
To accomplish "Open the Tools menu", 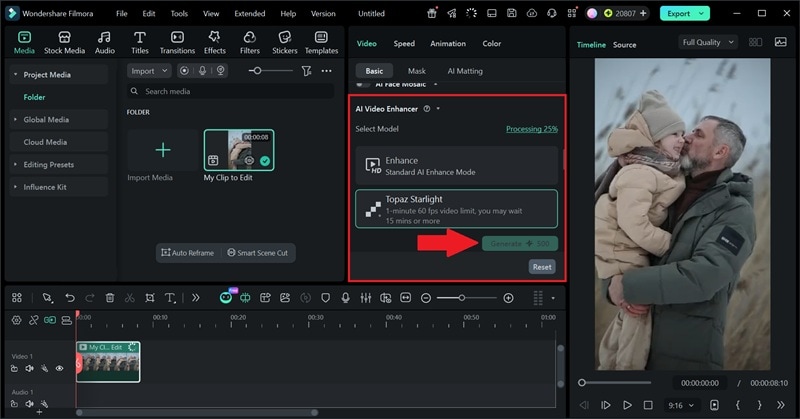I will [x=179, y=14].
